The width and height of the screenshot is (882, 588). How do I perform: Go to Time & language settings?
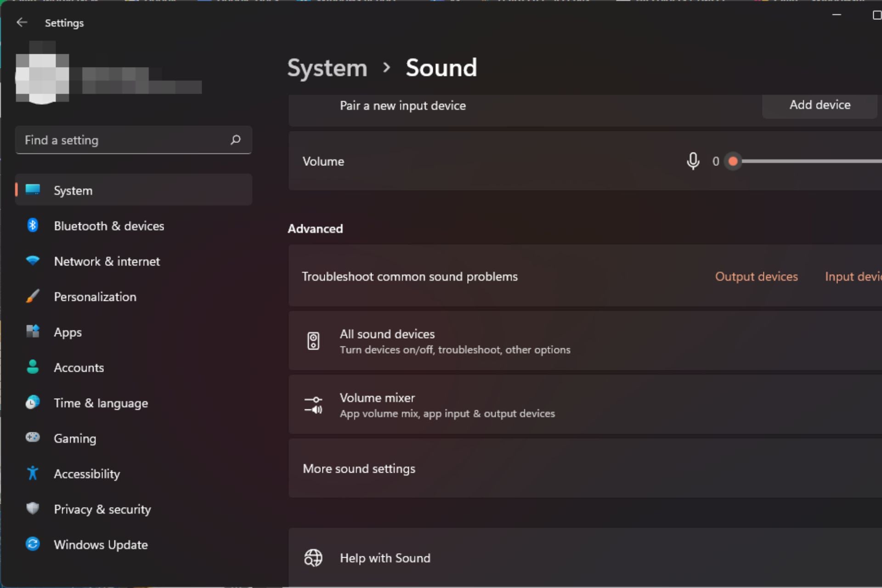coord(101,403)
